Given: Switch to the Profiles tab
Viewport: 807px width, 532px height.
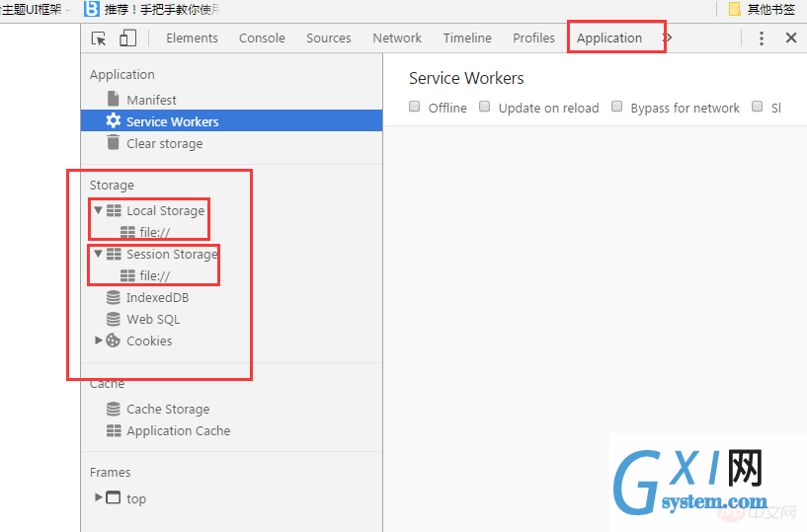Looking at the screenshot, I should [x=533, y=38].
